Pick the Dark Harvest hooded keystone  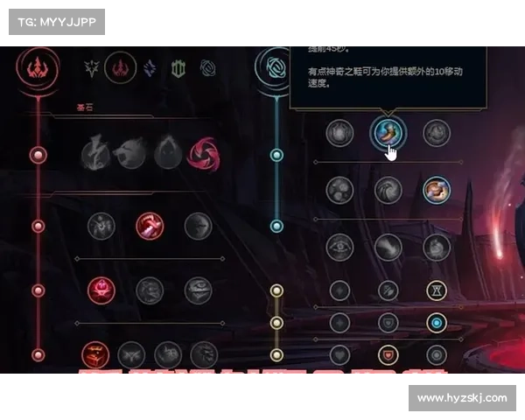pyautogui.click(x=168, y=153)
